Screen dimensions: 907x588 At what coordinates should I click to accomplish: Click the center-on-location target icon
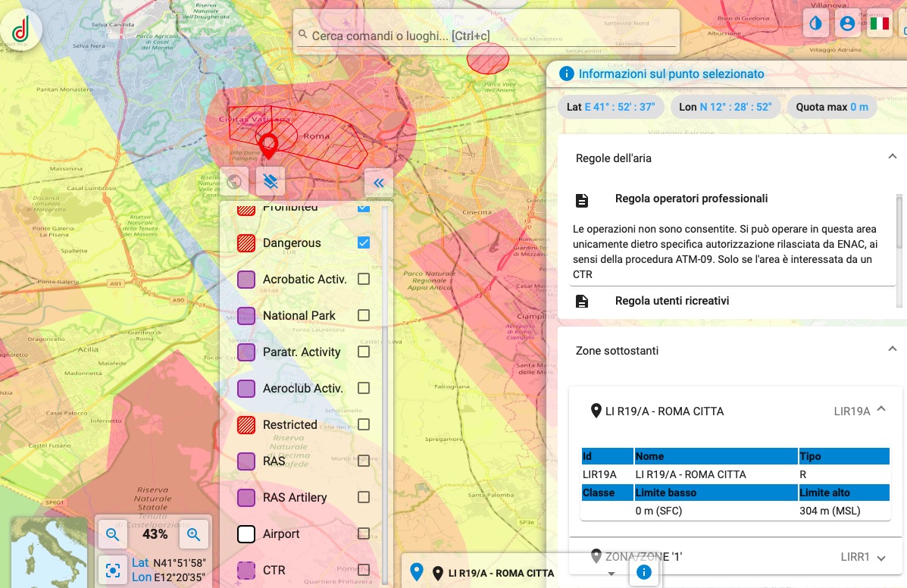click(113, 570)
